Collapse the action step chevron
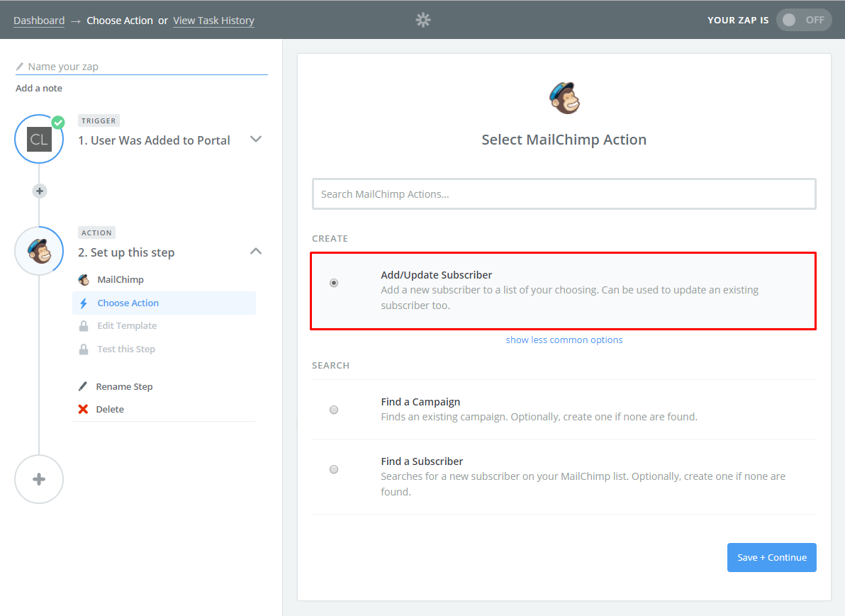This screenshot has width=845, height=616. (256, 251)
